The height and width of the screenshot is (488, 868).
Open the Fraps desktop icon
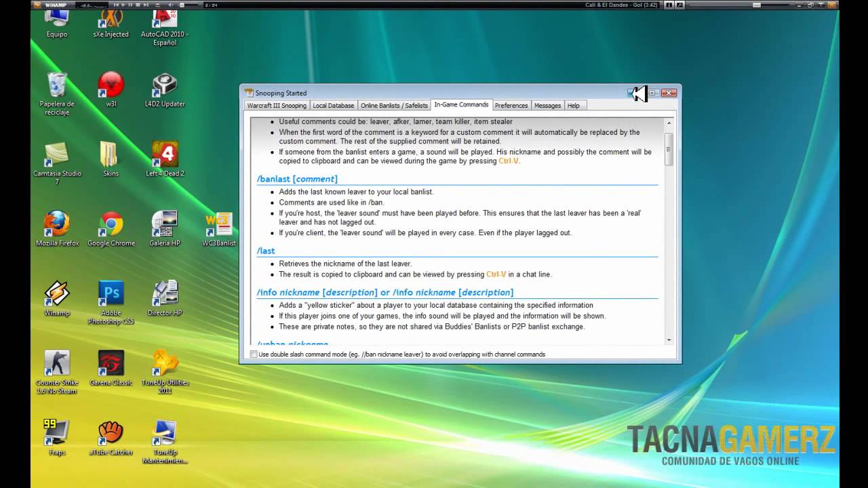pyautogui.click(x=57, y=438)
